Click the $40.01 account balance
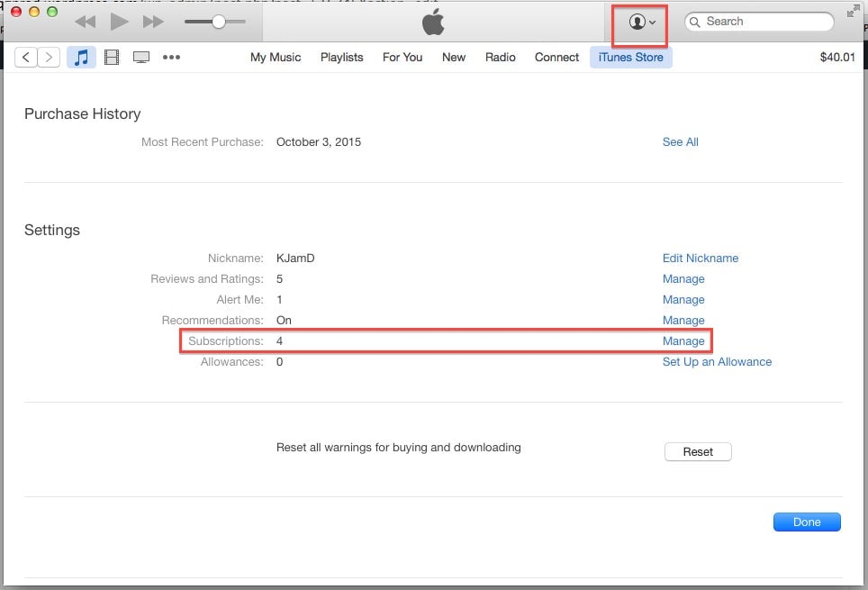The width and height of the screenshot is (868, 590). tap(837, 57)
